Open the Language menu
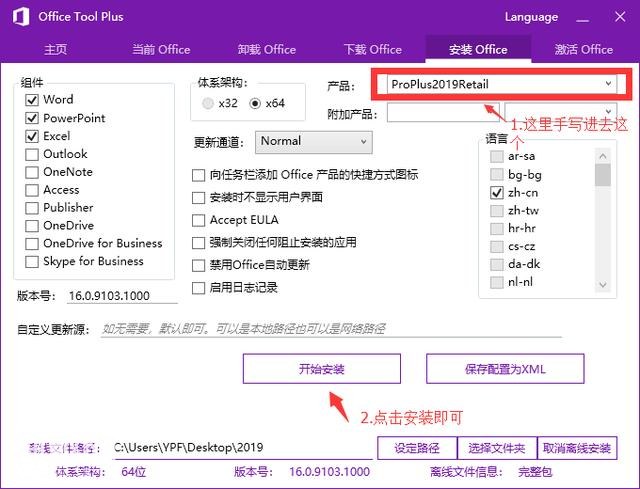 pos(531,17)
